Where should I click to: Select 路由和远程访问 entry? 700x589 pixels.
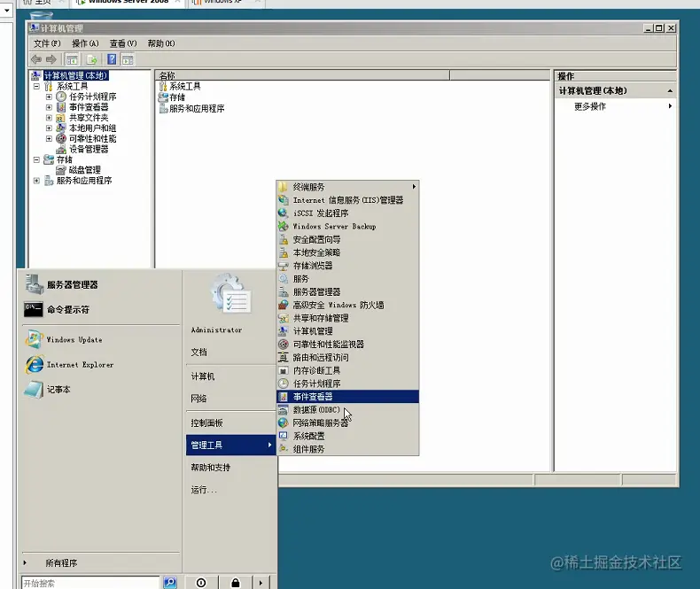(347, 358)
